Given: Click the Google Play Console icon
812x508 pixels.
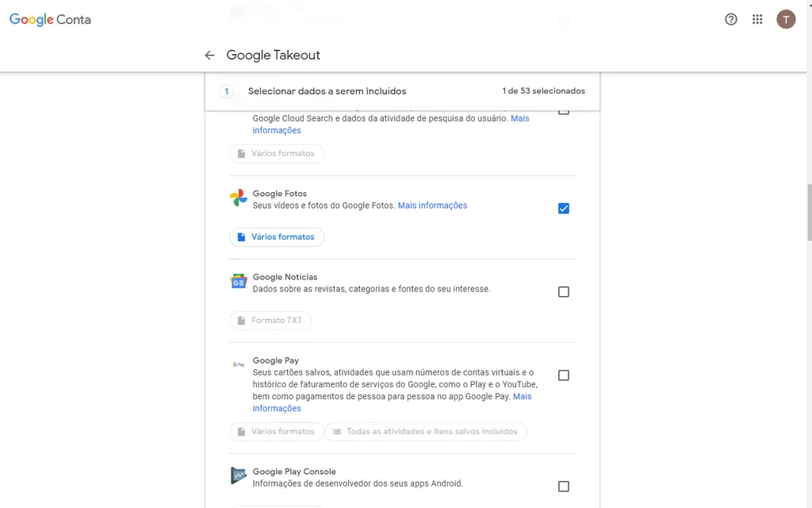Looking at the screenshot, I should tap(238, 475).
